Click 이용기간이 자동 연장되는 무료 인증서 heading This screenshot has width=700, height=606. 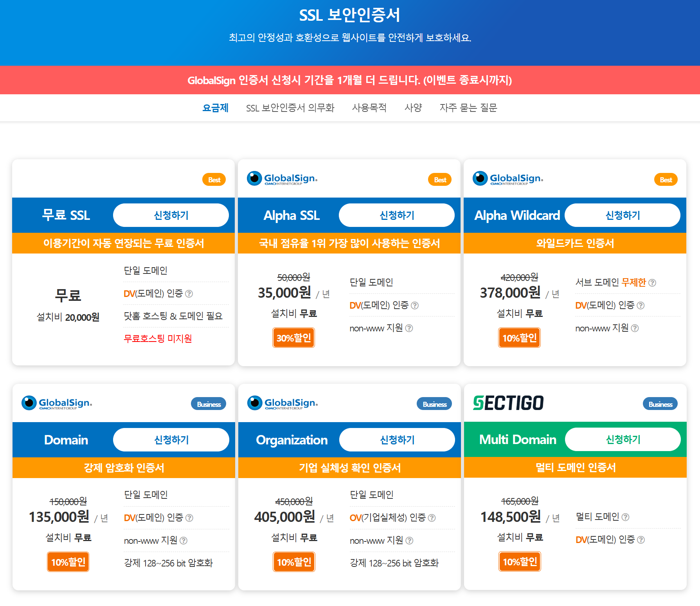[124, 243]
